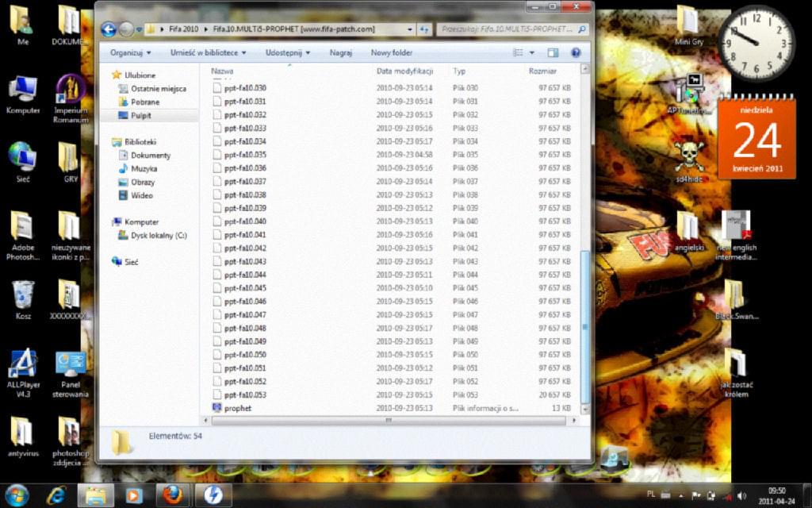Select the Type column header Typ
This screenshot has width=812, height=508.
459,71
